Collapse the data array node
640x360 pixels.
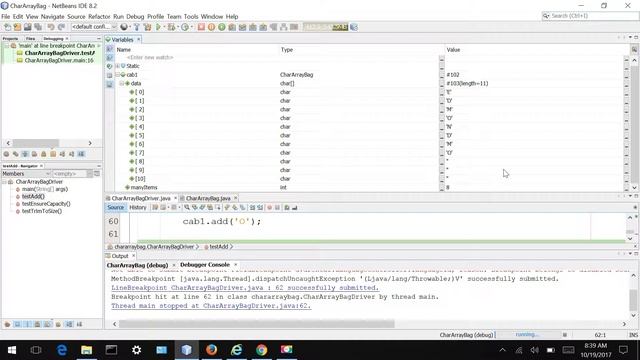(x=122, y=83)
